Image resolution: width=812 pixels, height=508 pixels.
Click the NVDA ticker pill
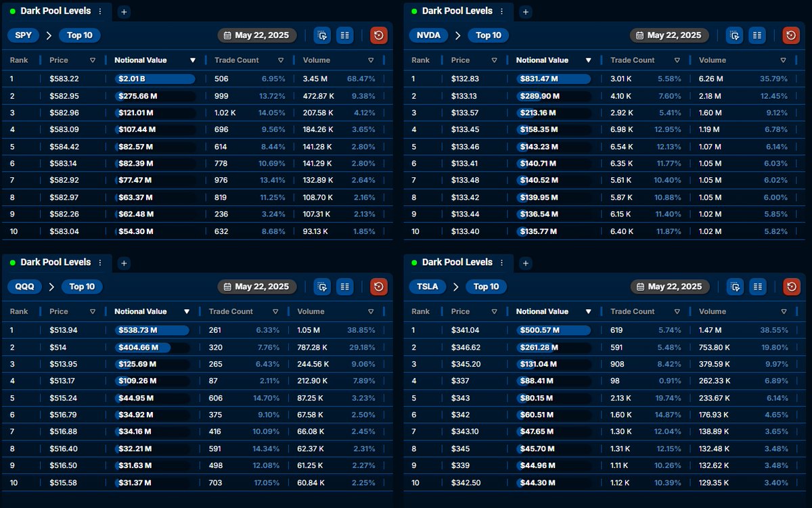click(x=428, y=35)
